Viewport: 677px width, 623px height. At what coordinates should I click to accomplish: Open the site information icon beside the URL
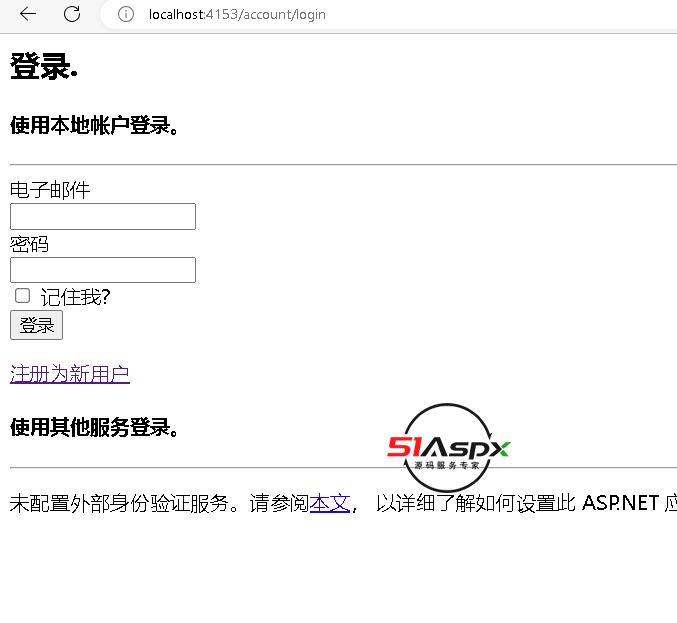click(x=126, y=14)
